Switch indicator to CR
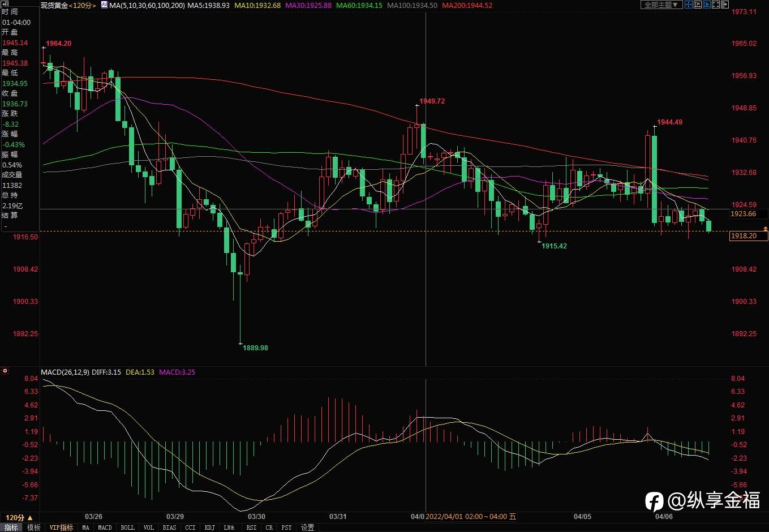 tap(269, 527)
